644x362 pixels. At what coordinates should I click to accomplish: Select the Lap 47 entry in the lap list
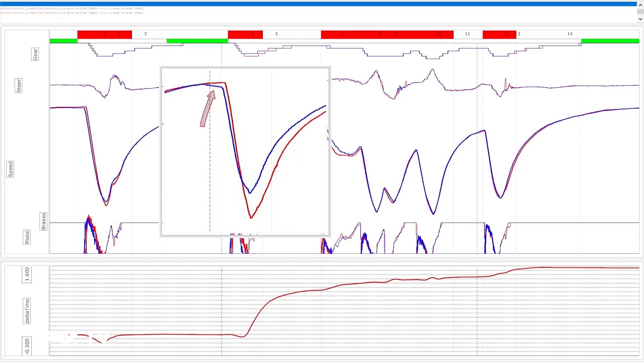click(x=72, y=8)
